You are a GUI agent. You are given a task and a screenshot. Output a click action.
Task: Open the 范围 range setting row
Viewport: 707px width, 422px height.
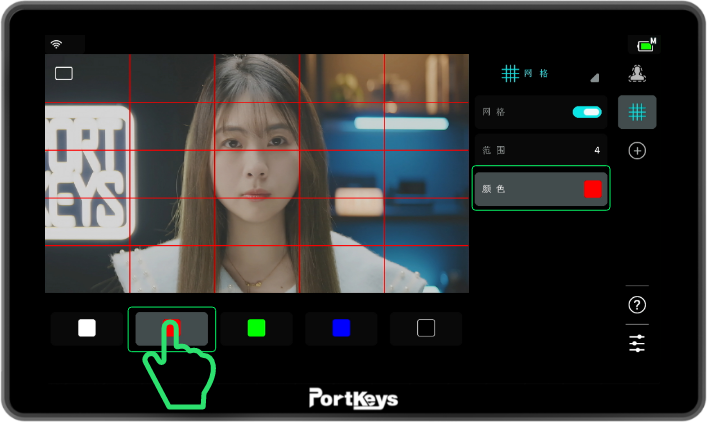(540, 150)
